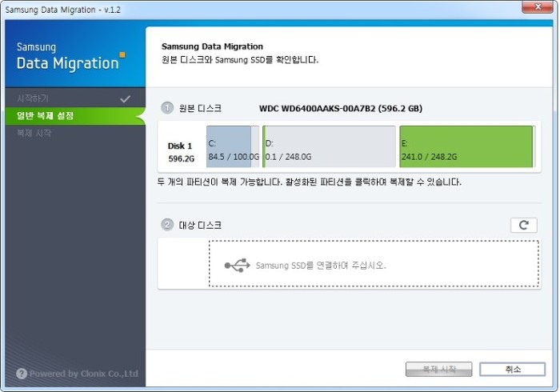The width and height of the screenshot is (560, 392).
Task: Click the step 1 number badge
Action: pos(167,107)
